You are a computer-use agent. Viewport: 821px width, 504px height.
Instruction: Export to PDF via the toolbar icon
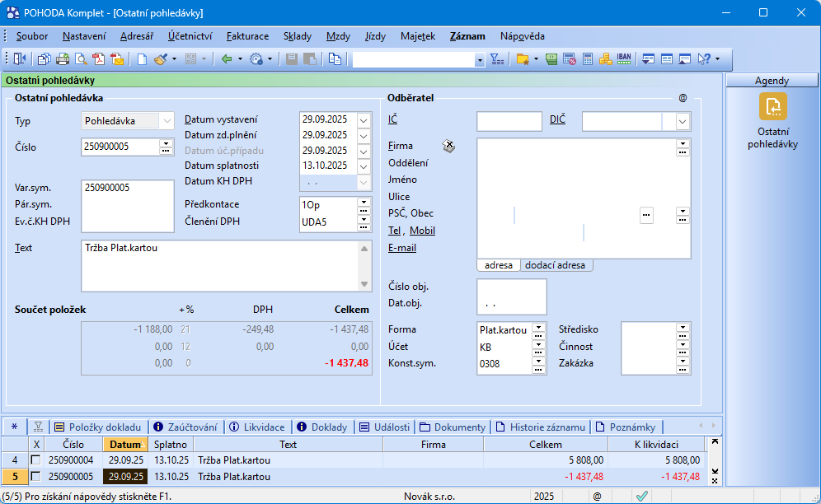click(x=99, y=59)
